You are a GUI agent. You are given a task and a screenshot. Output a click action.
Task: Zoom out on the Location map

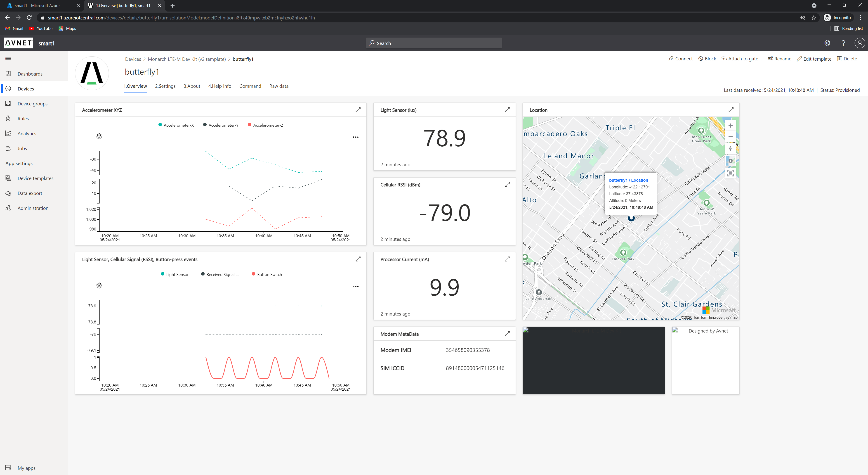(730, 137)
